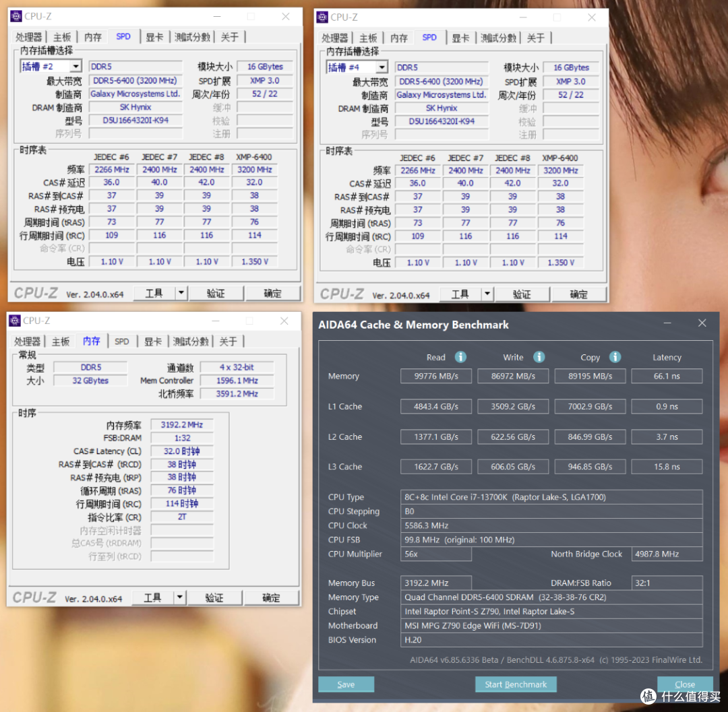This screenshot has width=728, height=712.
Task: Click CPU-Z app icon in slot #2 window title
Action: coord(16,16)
